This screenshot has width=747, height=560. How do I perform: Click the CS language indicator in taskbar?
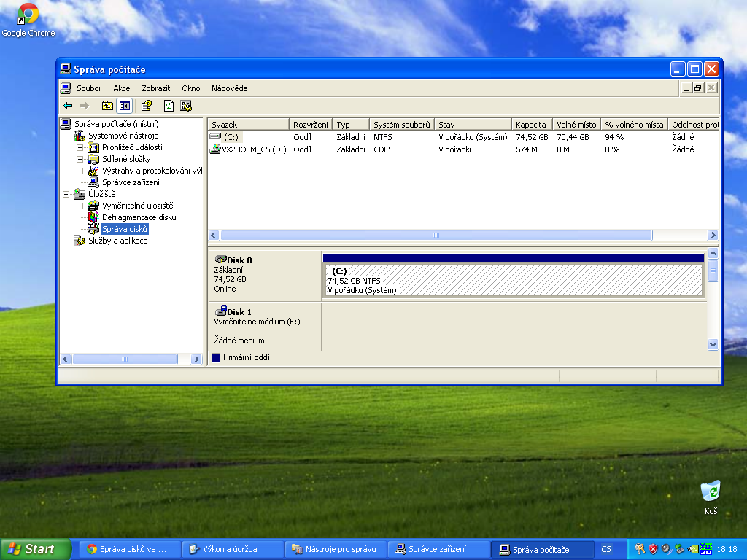[x=606, y=549]
